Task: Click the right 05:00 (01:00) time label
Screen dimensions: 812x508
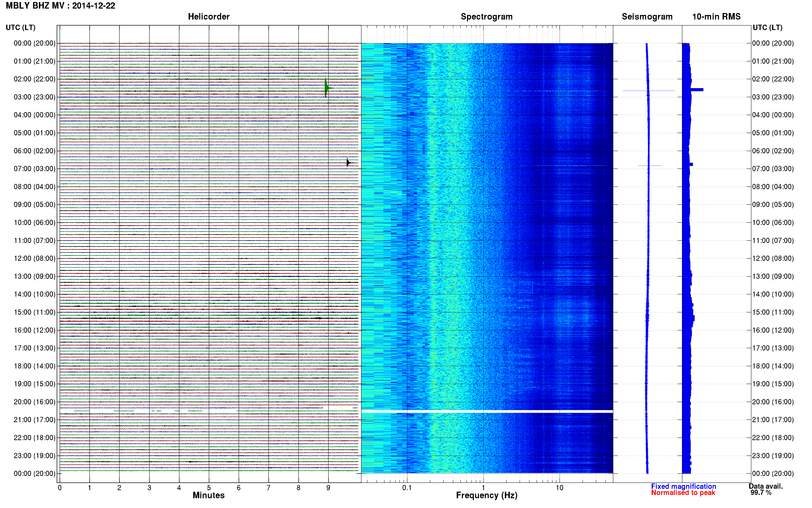Action: [773, 133]
